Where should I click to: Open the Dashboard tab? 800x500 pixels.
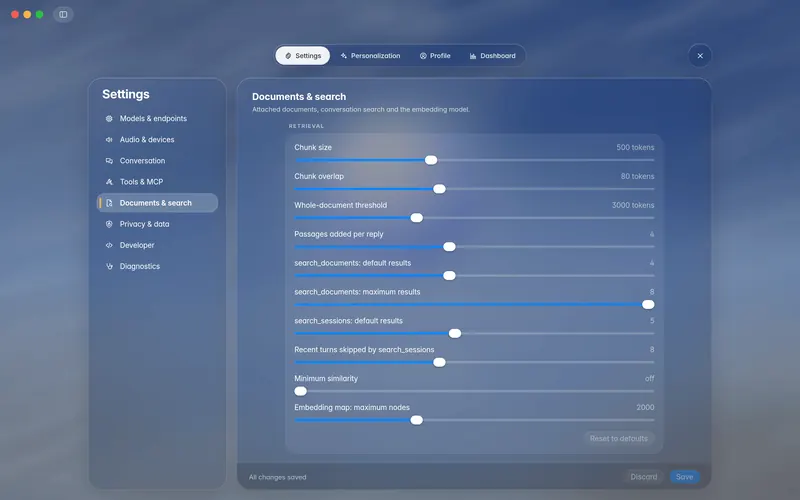click(492, 56)
